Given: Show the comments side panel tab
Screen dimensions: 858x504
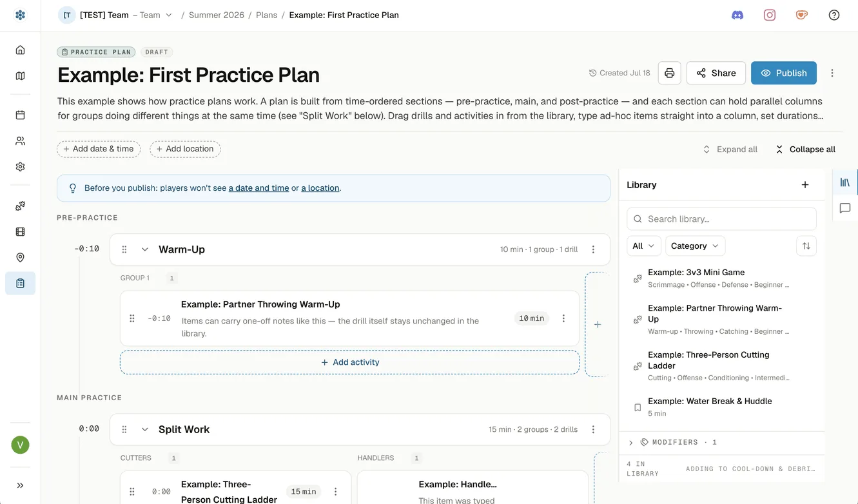Looking at the screenshot, I should (x=845, y=208).
